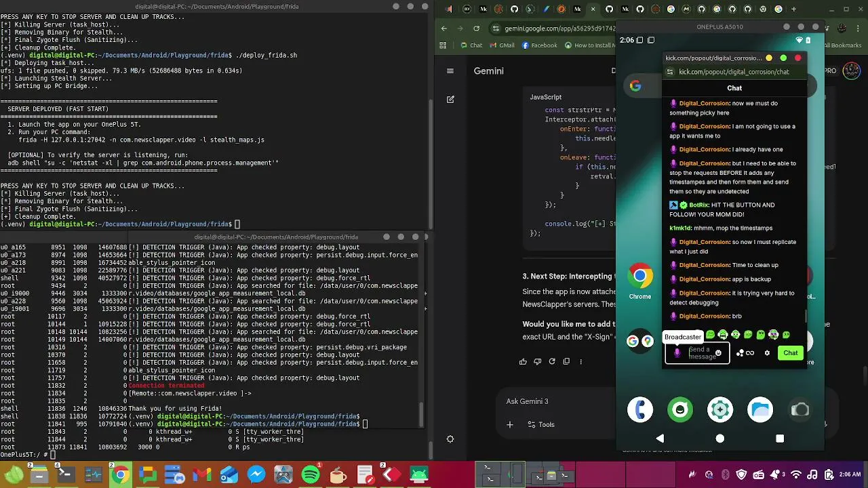Open Android scrcpy app from taskbar
The height and width of the screenshot is (488, 868).
(418, 475)
